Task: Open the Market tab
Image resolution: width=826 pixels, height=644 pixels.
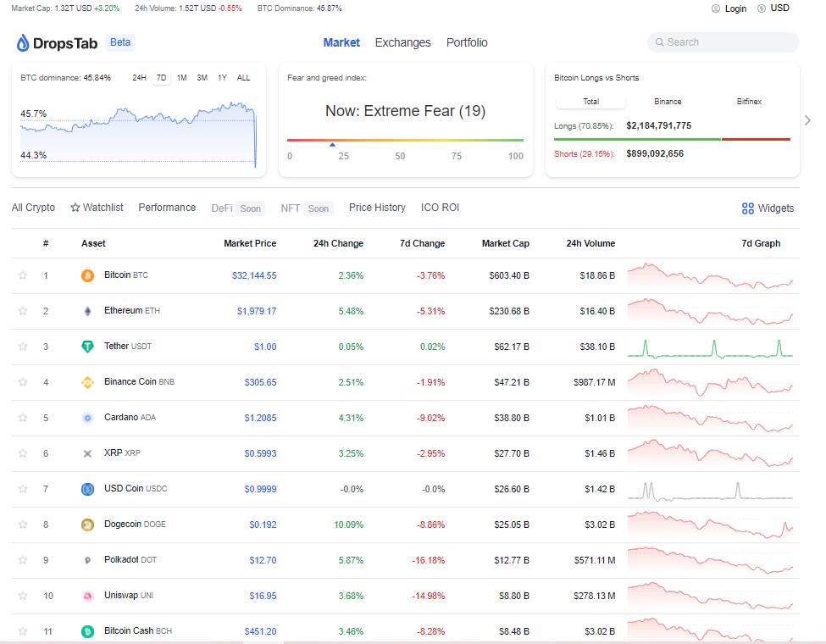Action: 341,42
